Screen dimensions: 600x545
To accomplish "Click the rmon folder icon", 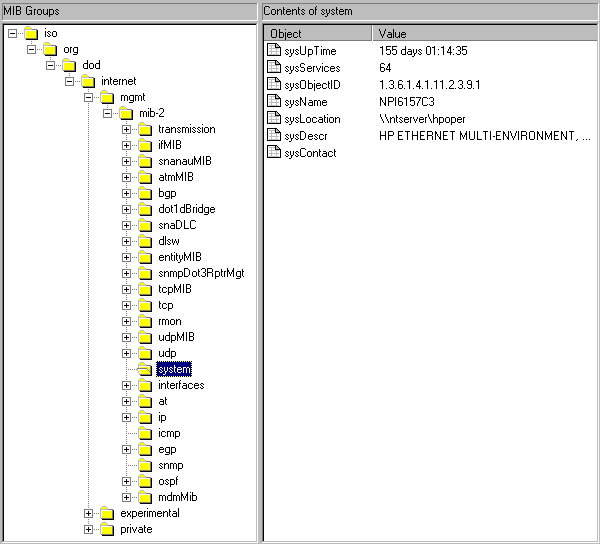I will [145, 321].
